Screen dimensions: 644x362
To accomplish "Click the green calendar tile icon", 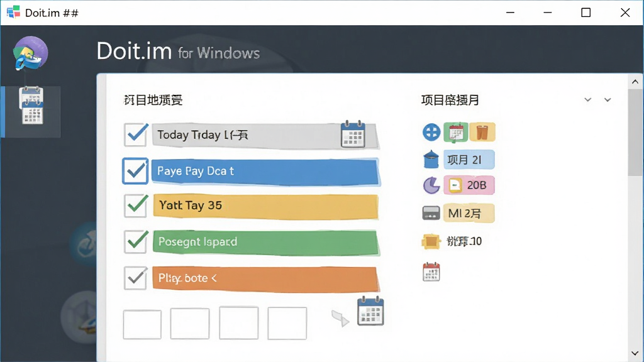I will click(455, 132).
